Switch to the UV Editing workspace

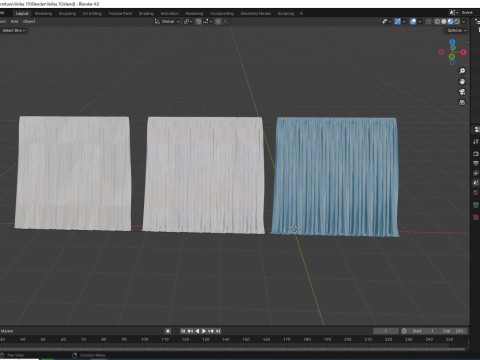(92, 13)
